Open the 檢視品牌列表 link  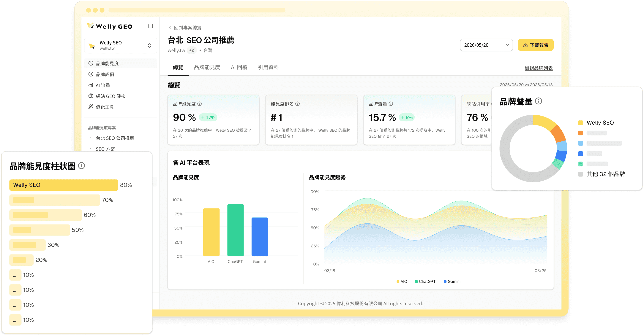pos(539,68)
